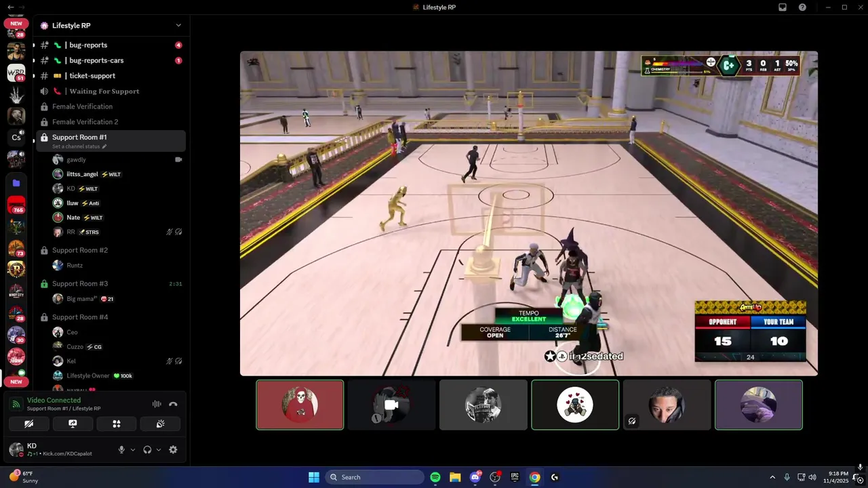Join the Waiting For Support voice channel
This screenshot has width=868, height=488.
pos(109,91)
